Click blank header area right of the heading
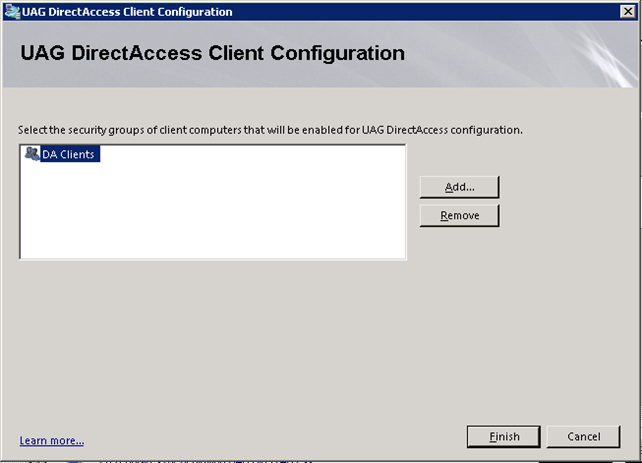Viewport: 642px width, 463px height. (x=480, y=53)
